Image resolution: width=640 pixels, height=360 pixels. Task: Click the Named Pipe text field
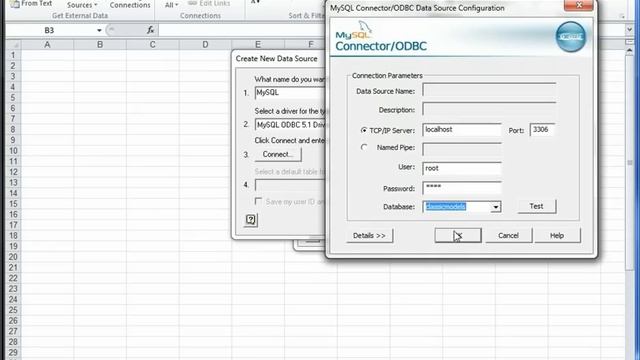coord(462,149)
